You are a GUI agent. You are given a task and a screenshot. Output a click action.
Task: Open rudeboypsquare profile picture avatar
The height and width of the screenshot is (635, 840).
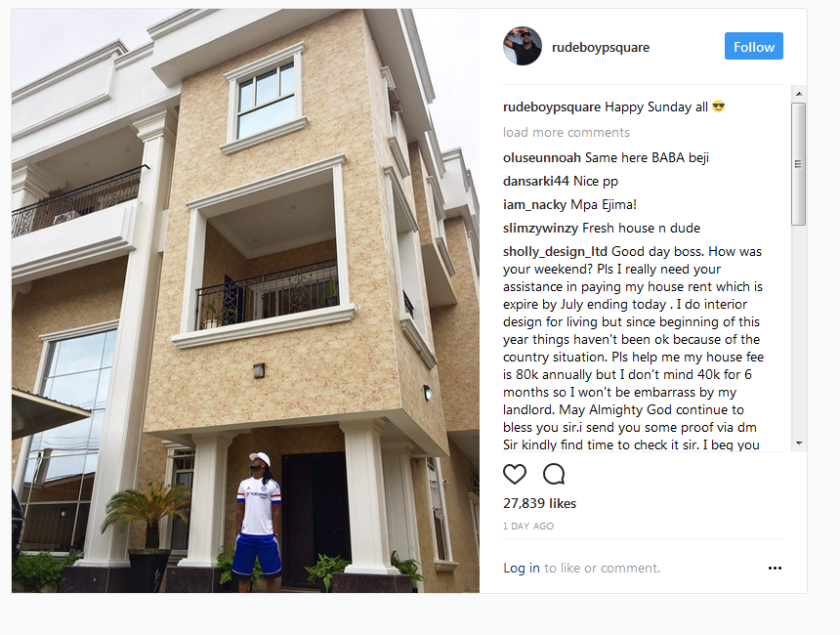pos(523,46)
